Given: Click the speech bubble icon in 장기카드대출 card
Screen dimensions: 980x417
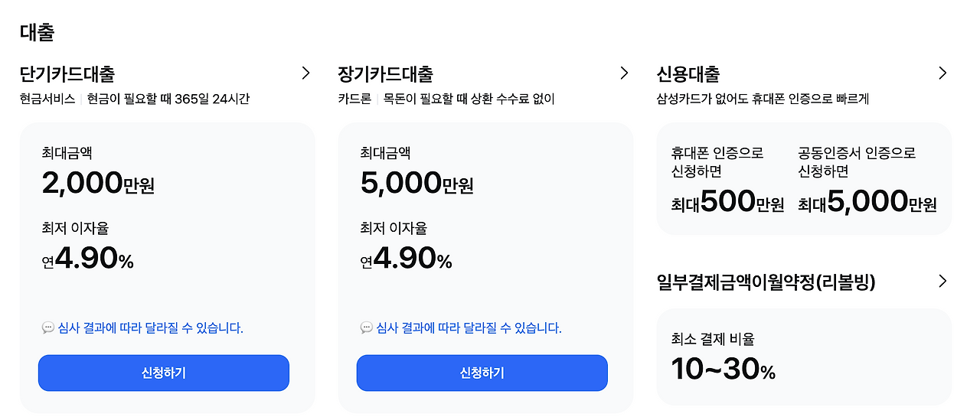Looking at the screenshot, I should point(366,328).
